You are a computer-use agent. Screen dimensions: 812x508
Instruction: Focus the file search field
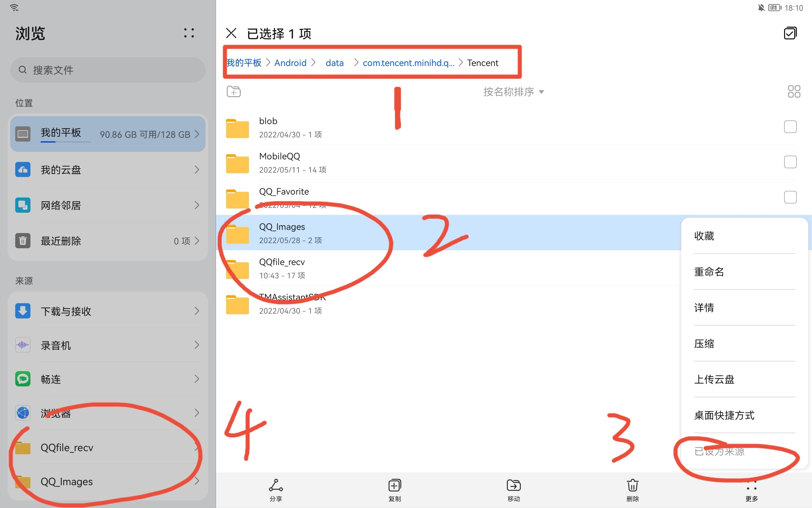coord(108,70)
